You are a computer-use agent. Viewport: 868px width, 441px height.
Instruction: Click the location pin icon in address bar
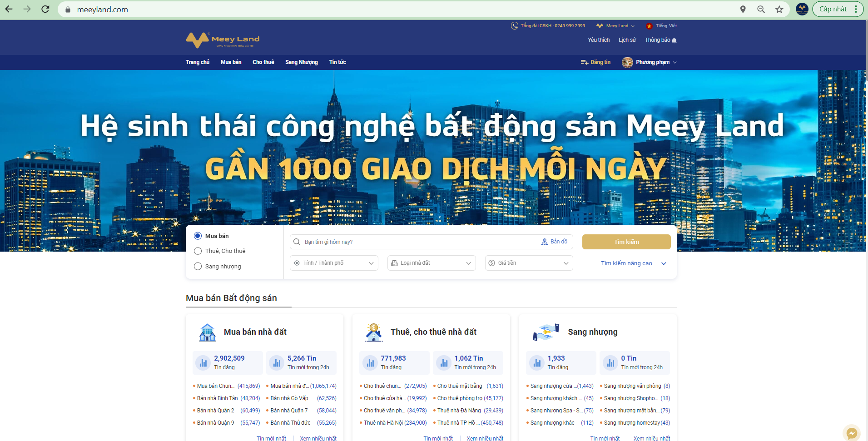[x=743, y=9]
